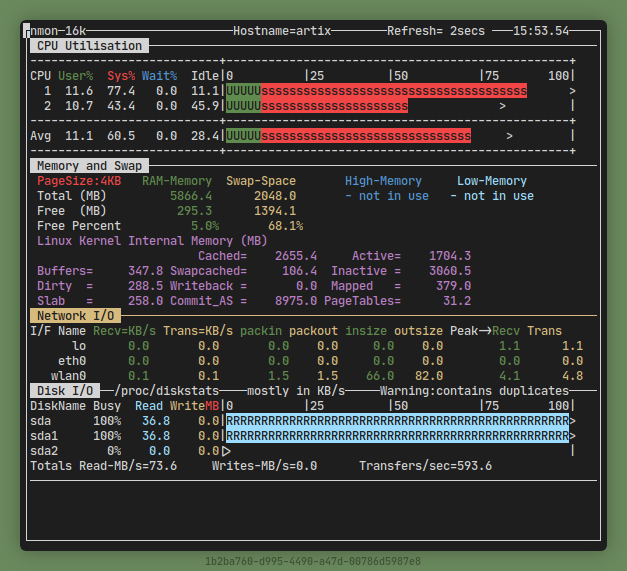Select the Disk I/O section header
Viewport: 627px width, 571px height.
[x=66, y=391]
